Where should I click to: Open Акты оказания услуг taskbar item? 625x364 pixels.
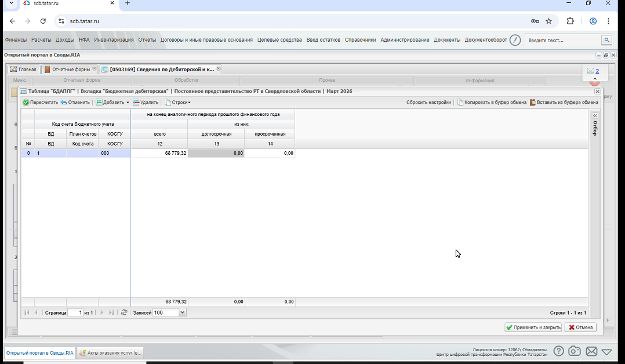pyautogui.click(x=110, y=353)
